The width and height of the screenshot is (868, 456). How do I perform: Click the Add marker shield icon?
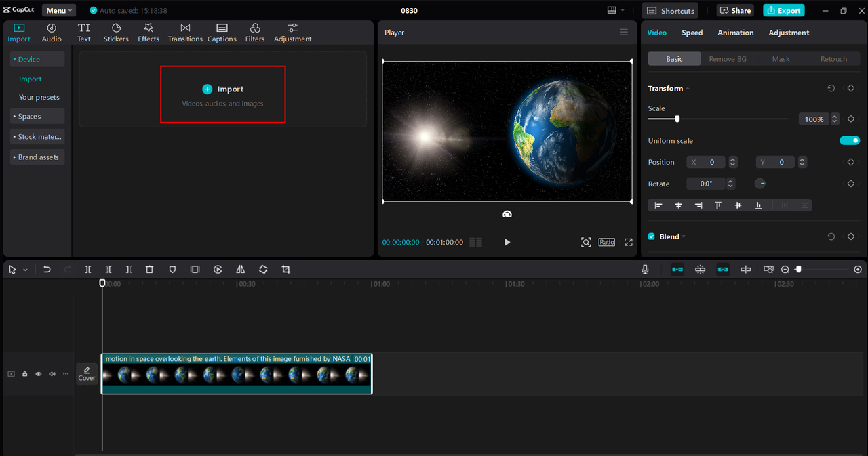pyautogui.click(x=172, y=269)
